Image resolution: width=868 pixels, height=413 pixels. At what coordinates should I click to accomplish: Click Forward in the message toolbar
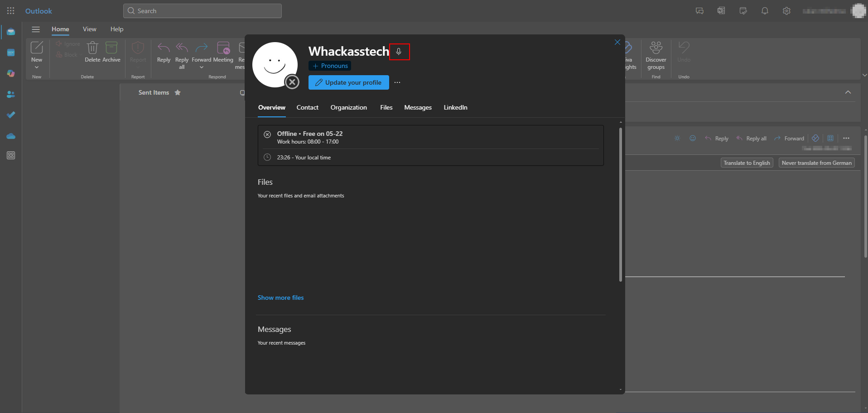tap(789, 139)
